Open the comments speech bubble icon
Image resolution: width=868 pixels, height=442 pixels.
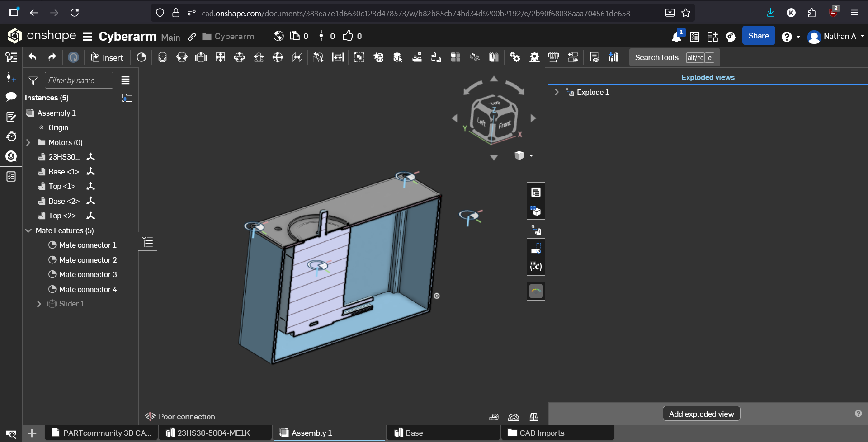(11, 97)
